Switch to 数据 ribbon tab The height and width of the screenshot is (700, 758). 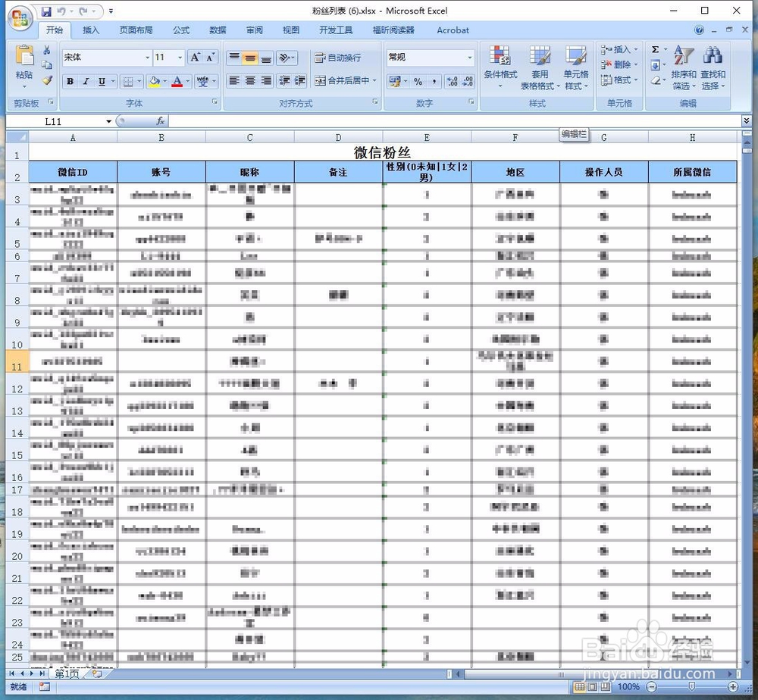tap(218, 30)
